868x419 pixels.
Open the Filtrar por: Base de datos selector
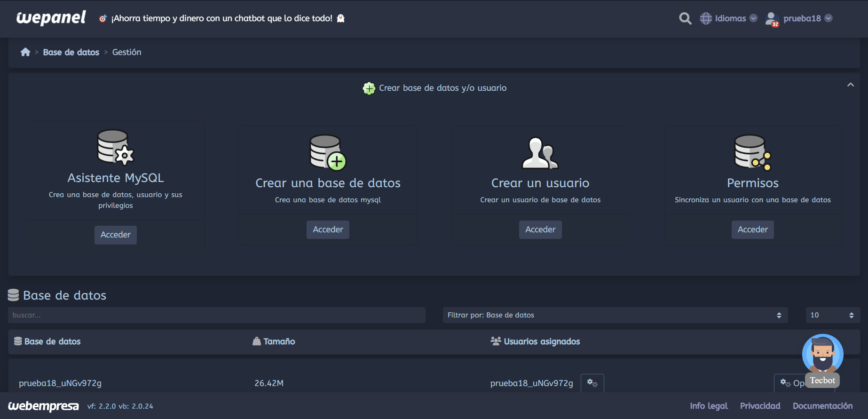tap(615, 315)
